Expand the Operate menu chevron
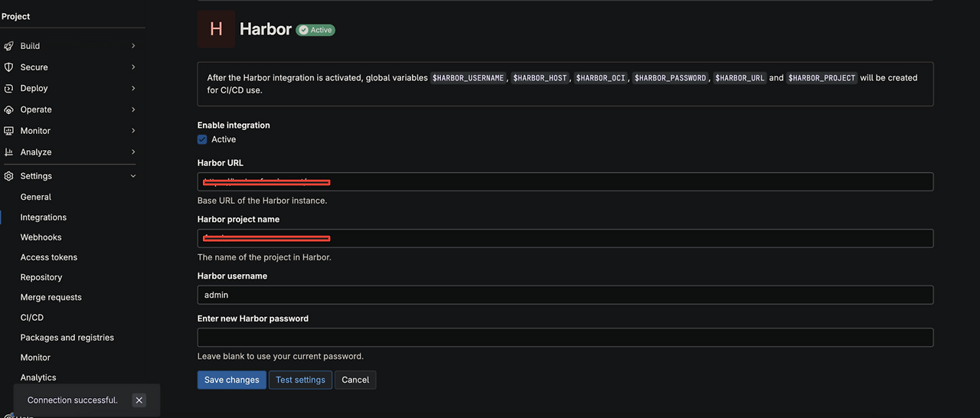980x418 pixels. pyautogui.click(x=133, y=109)
